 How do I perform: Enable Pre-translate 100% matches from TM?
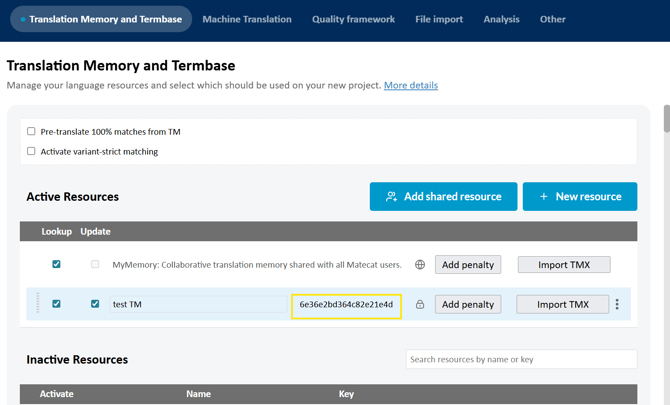tap(31, 131)
